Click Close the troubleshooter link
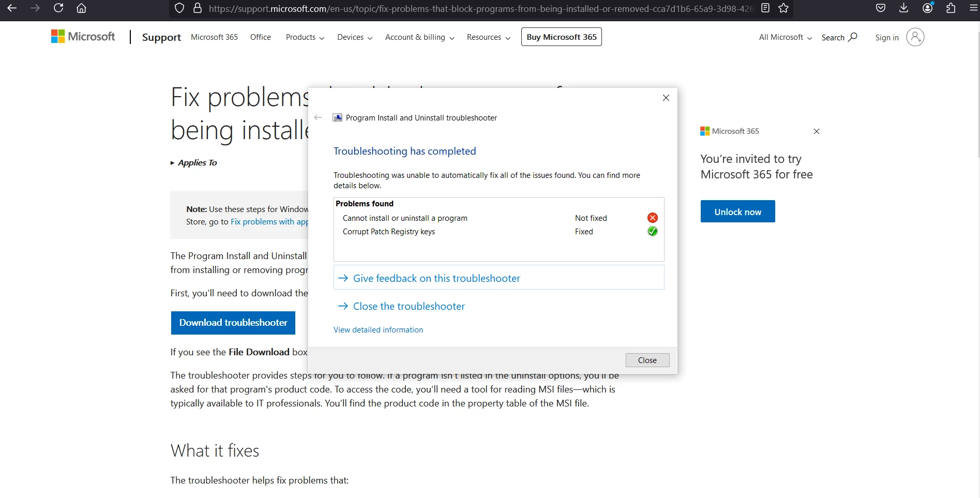Image resolution: width=980 pixels, height=498 pixels. pos(409,306)
